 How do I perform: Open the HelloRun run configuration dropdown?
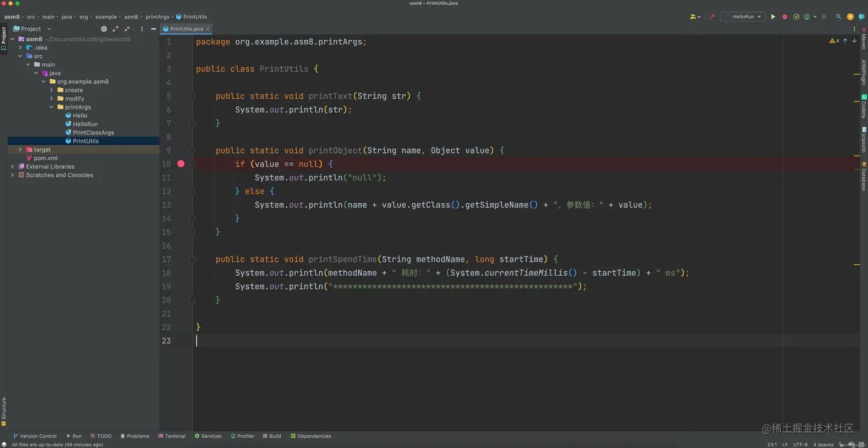743,17
